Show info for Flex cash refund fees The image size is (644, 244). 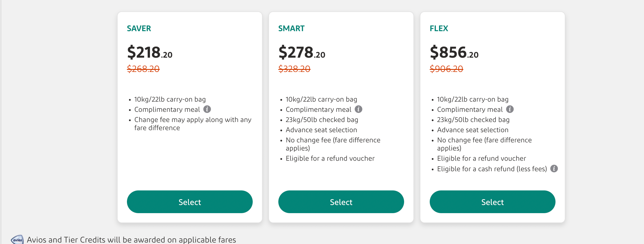[554, 169]
